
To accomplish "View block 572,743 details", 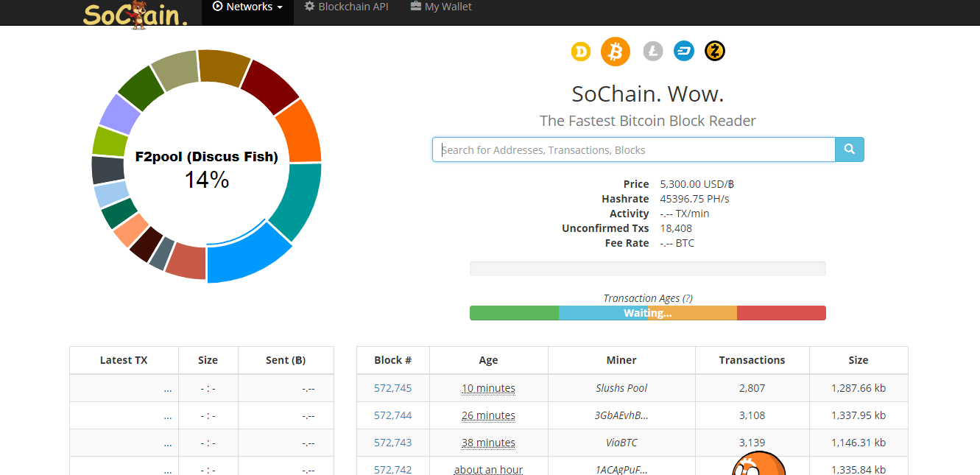I will pos(392,443).
